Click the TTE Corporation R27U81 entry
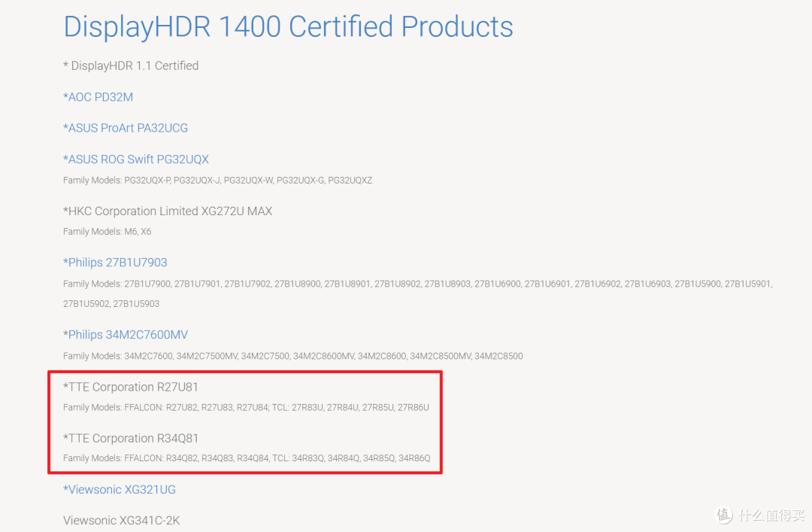Image resolution: width=812 pixels, height=532 pixels. 131,387
